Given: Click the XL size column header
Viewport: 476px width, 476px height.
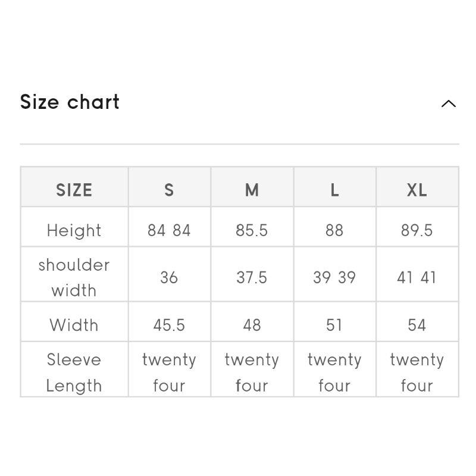Looking at the screenshot, I should 417,190.
